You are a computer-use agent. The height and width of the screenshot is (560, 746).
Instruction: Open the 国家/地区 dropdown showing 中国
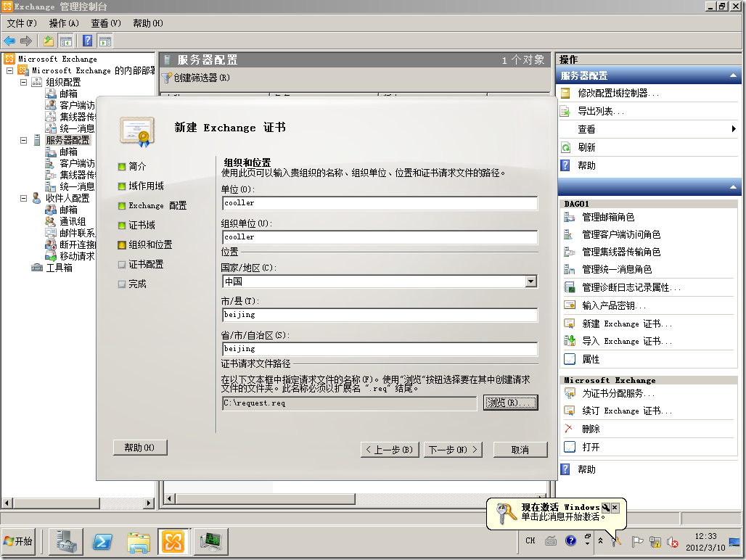[x=530, y=281]
